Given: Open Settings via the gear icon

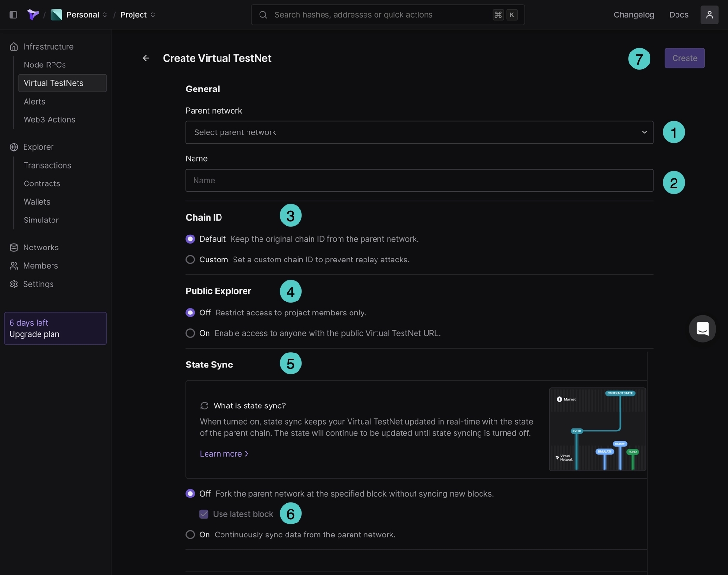Looking at the screenshot, I should pos(14,284).
